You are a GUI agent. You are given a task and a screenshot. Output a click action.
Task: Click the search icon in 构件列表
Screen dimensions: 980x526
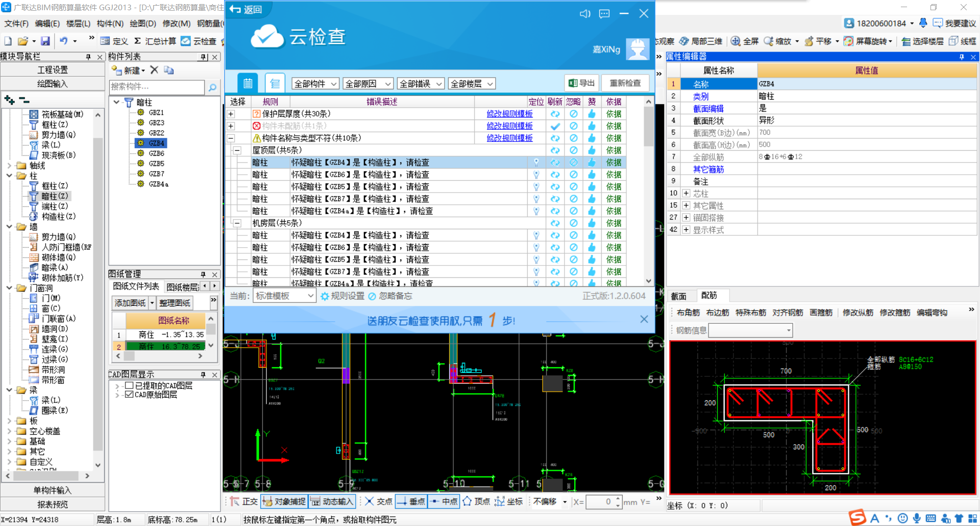click(212, 87)
